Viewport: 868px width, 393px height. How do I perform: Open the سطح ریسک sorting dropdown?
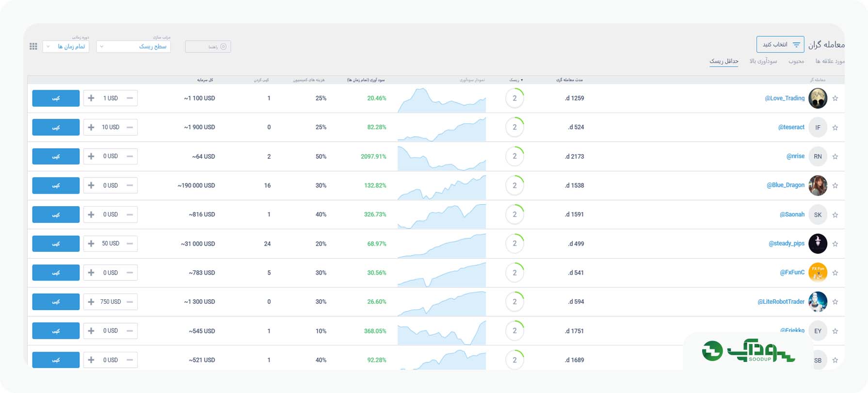133,47
